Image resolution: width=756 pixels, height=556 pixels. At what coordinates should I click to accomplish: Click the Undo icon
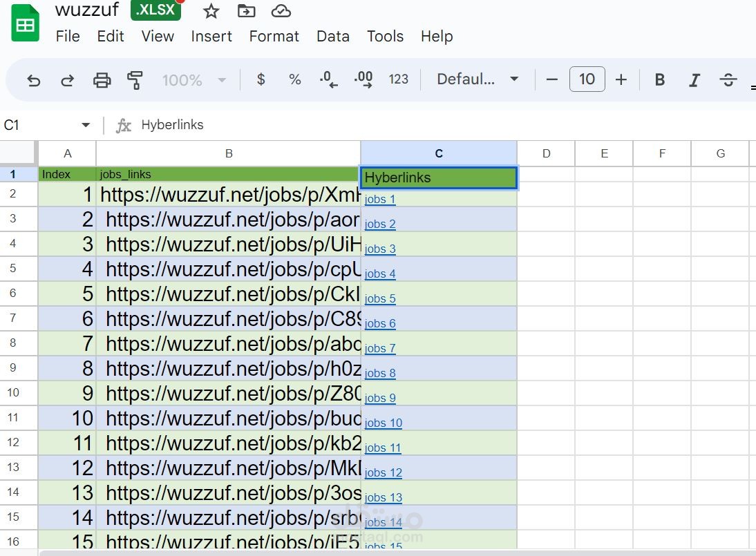(34, 79)
